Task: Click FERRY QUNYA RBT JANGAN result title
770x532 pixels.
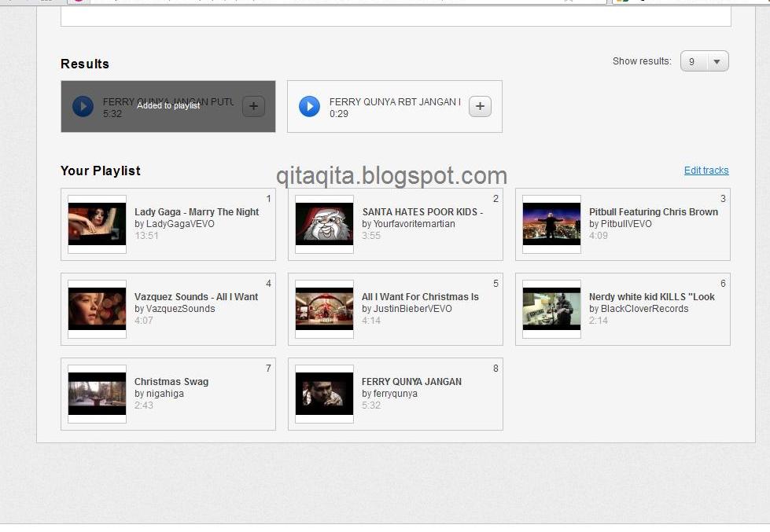Action: pyautogui.click(x=395, y=101)
